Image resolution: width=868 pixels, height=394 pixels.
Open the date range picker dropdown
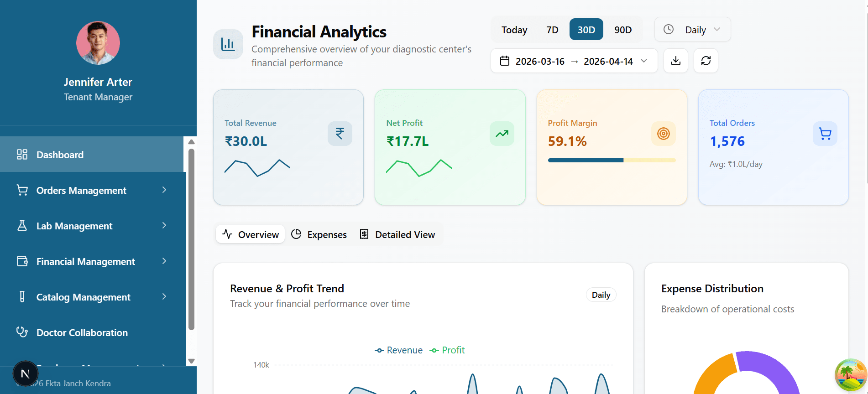pos(574,61)
